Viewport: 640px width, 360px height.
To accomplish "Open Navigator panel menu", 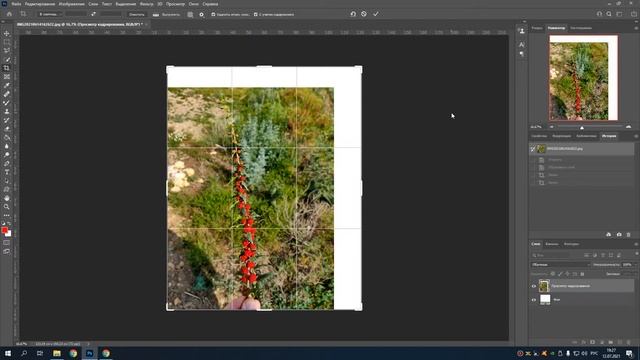I will (x=636, y=28).
